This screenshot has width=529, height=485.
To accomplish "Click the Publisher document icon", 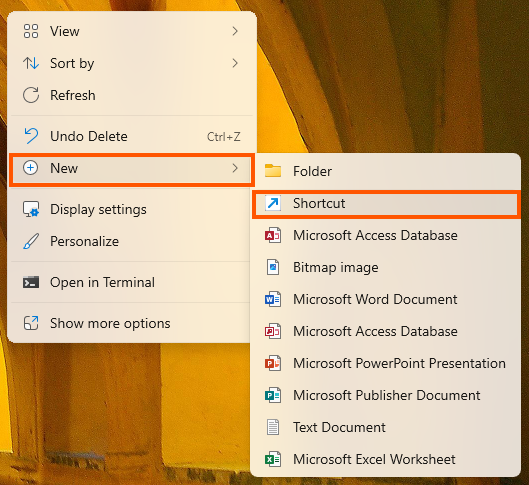I will (273, 395).
